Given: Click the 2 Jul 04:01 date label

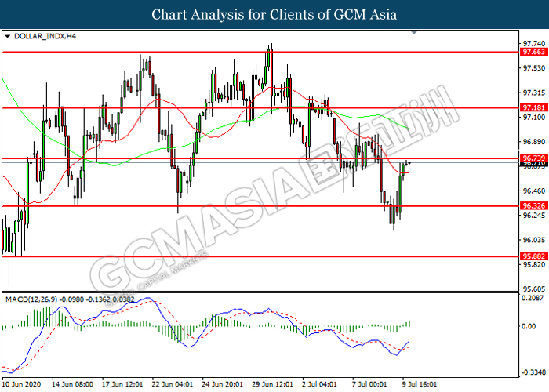Looking at the screenshot, I should coord(320,384).
